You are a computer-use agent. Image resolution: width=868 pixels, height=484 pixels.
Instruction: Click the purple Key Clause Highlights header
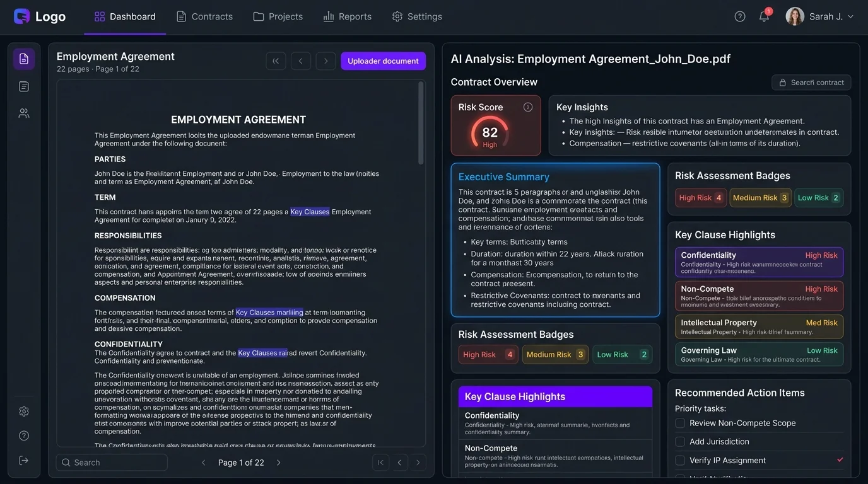(x=555, y=396)
